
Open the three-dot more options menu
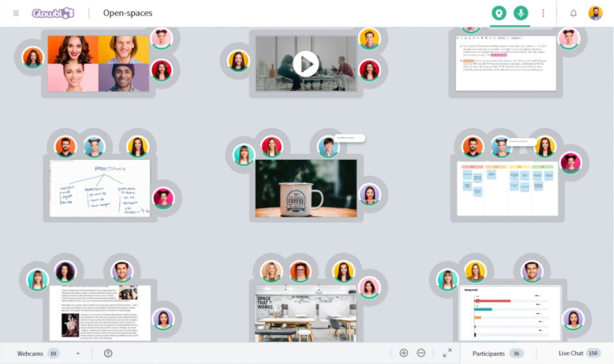click(543, 13)
